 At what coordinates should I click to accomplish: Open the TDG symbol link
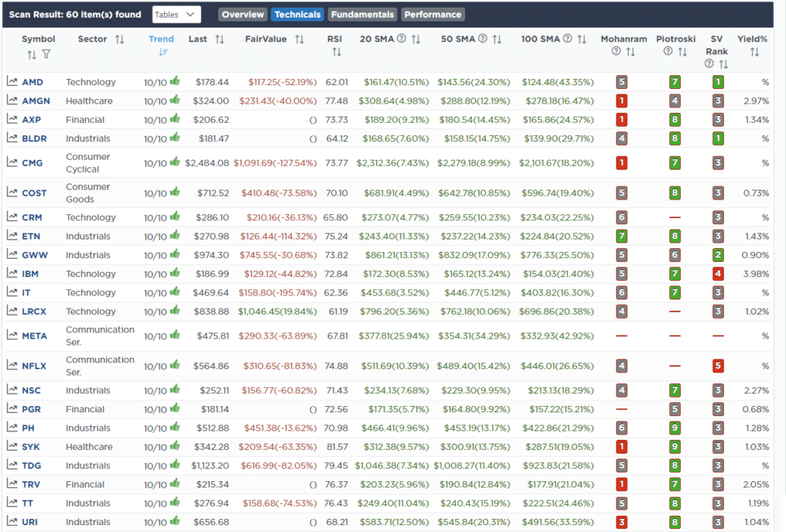(x=31, y=466)
